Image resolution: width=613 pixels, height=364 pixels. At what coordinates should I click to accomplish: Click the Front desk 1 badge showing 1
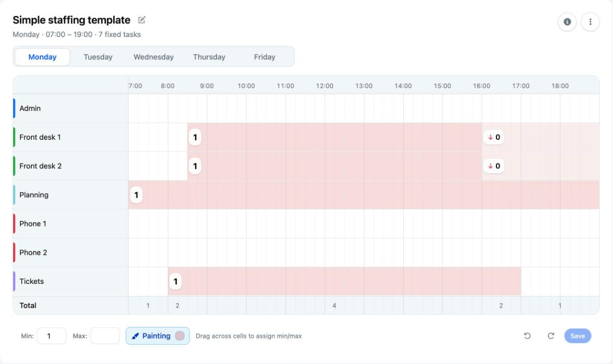click(195, 137)
